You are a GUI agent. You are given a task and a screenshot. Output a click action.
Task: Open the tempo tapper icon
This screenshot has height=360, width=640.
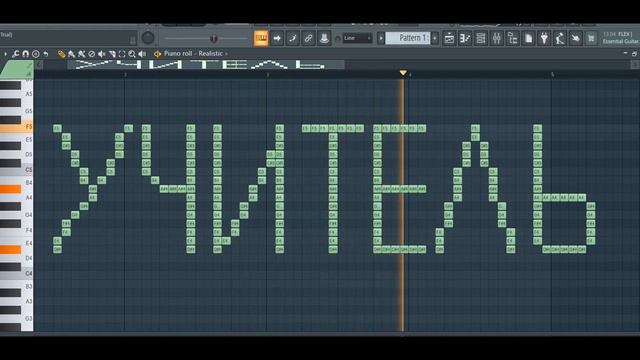coord(560,38)
